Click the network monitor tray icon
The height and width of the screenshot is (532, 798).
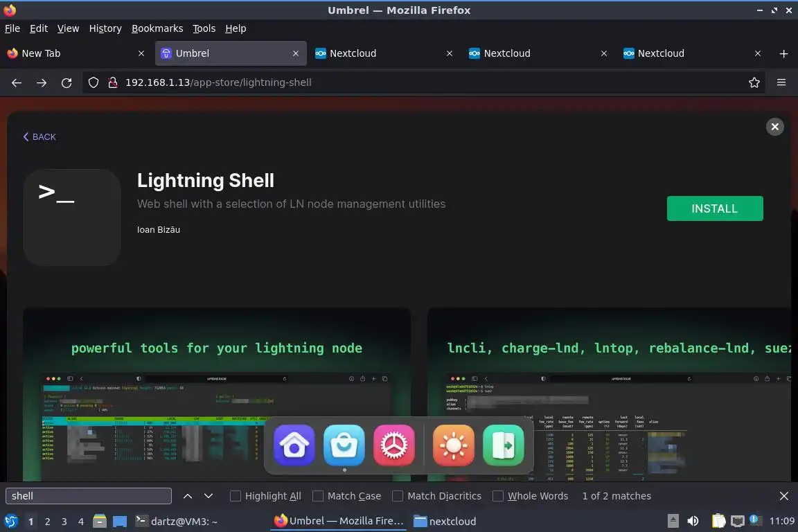pyautogui.click(x=738, y=521)
